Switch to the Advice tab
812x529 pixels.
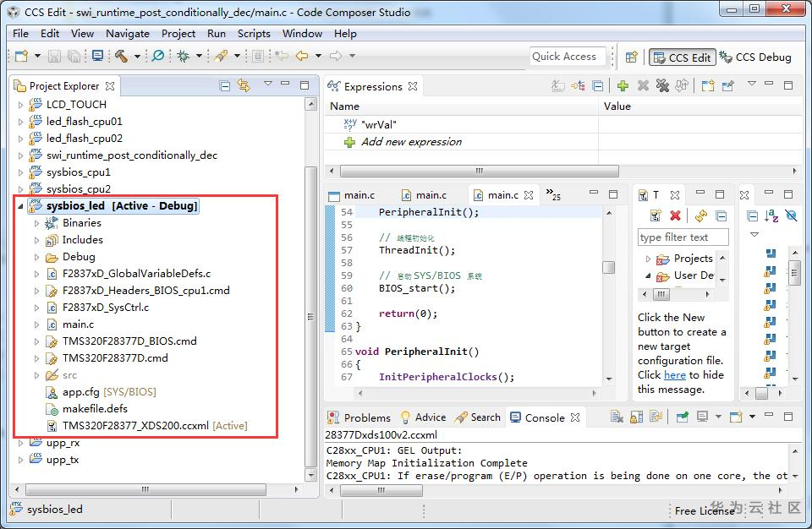click(423, 417)
